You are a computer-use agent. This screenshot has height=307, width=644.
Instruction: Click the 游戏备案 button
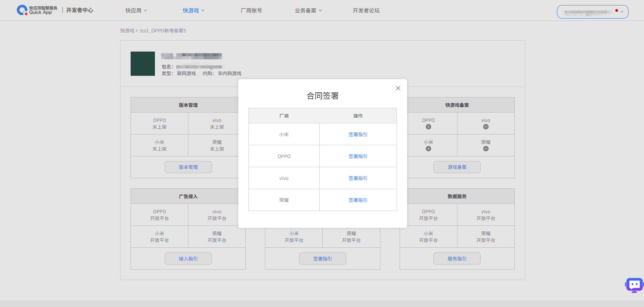pyautogui.click(x=457, y=167)
